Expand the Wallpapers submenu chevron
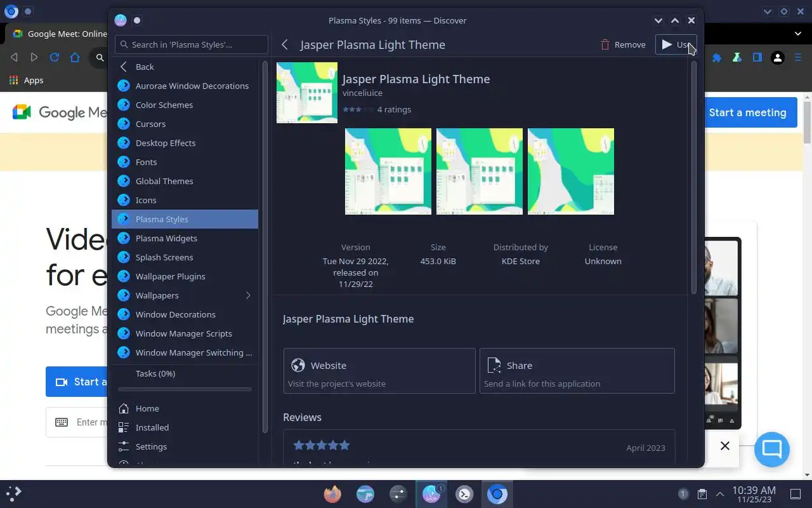Image resolution: width=812 pixels, height=508 pixels. tap(248, 295)
